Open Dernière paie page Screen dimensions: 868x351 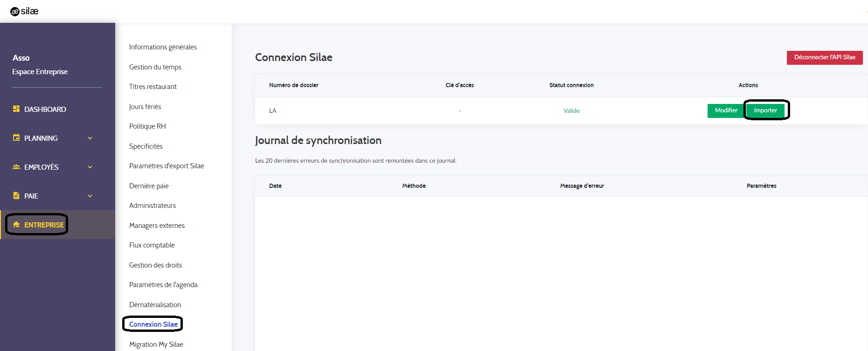(x=149, y=186)
